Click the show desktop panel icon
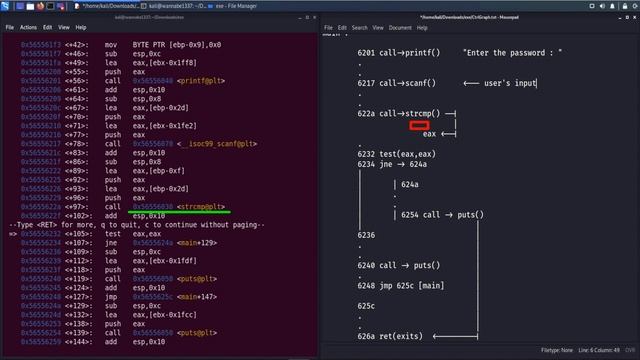The width and height of the screenshot is (640, 360). tap(20, 6)
